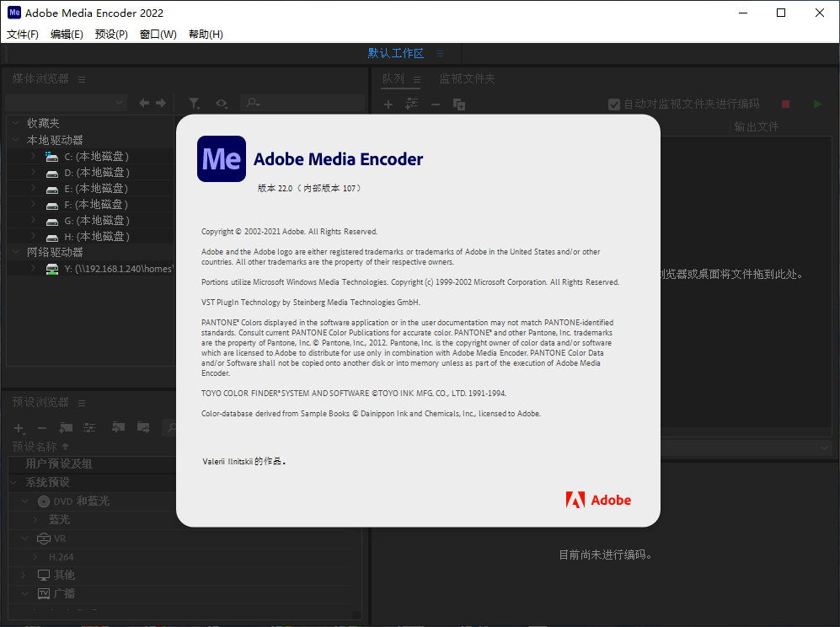Expand the C: (本地磁盘) drive
This screenshot has width=840, height=627.
(33, 156)
